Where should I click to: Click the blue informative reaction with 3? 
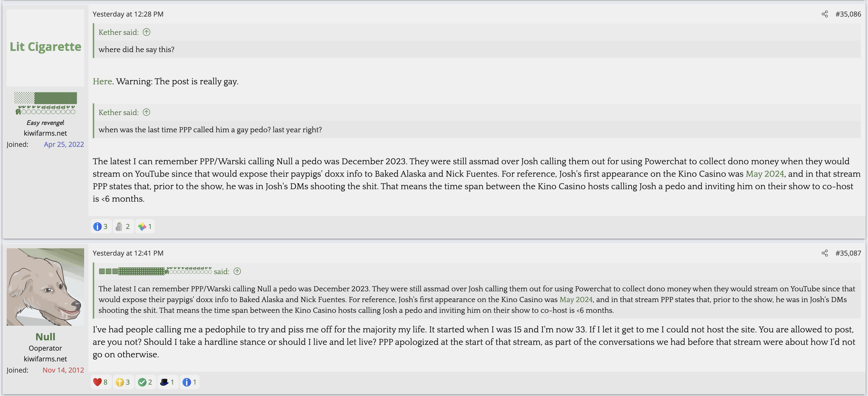[x=101, y=227]
